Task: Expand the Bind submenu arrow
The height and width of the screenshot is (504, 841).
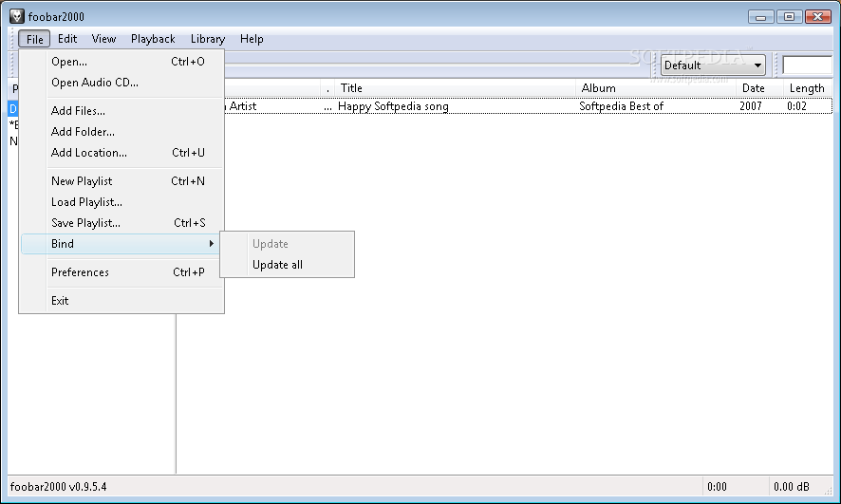Action: (x=212, y=244)
